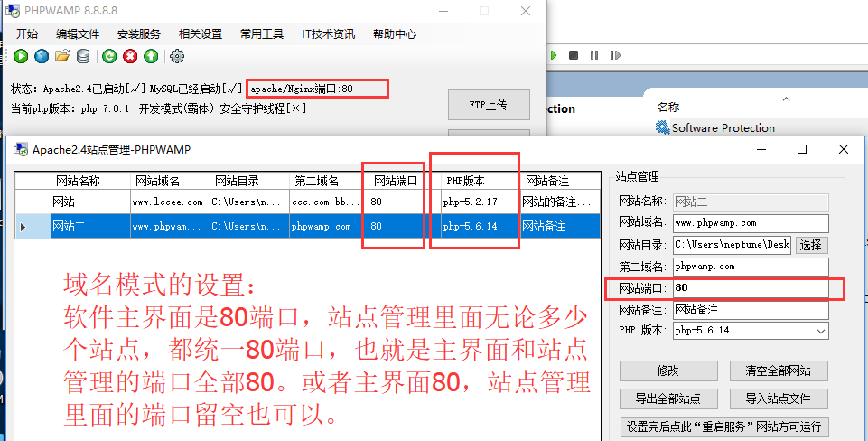Open the blue globe browser icon
This screenshot has width=868, height=441.
coord(42,56)
